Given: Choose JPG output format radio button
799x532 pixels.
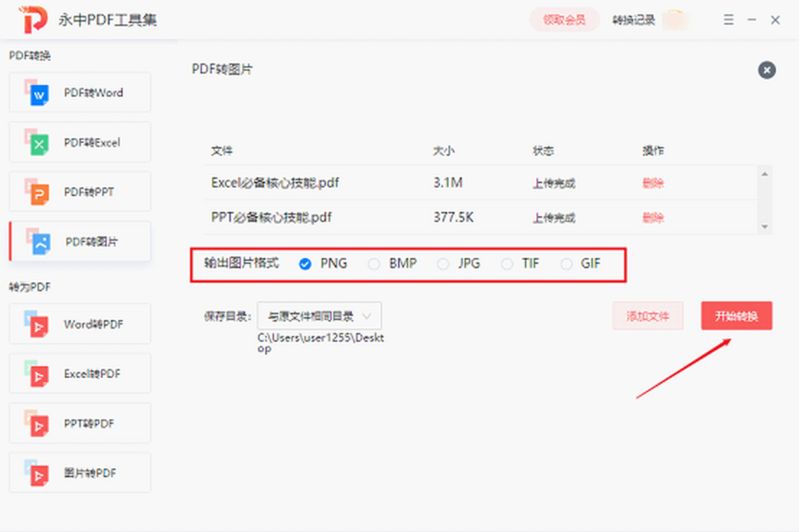Looking at the screenshot, I should click(443, 264).
